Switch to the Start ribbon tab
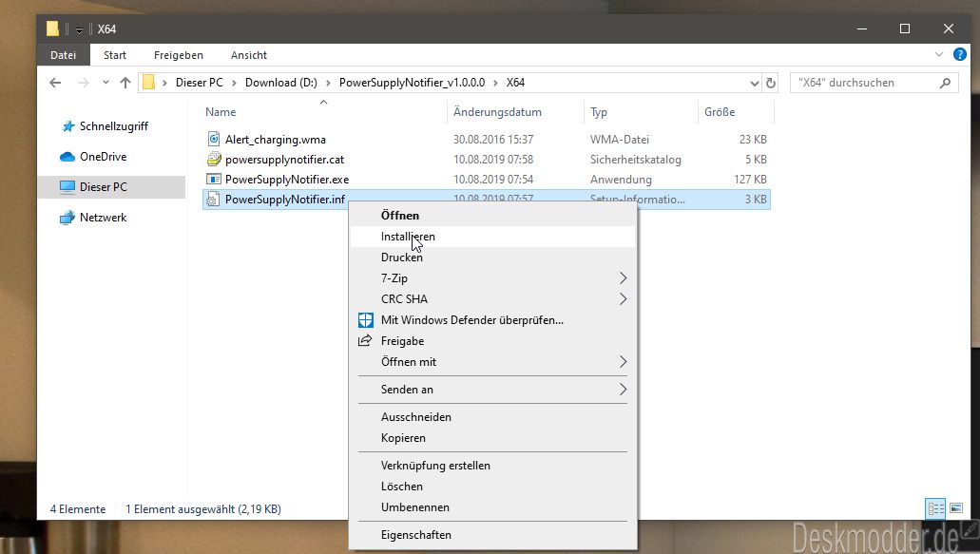 pos(115,55)
